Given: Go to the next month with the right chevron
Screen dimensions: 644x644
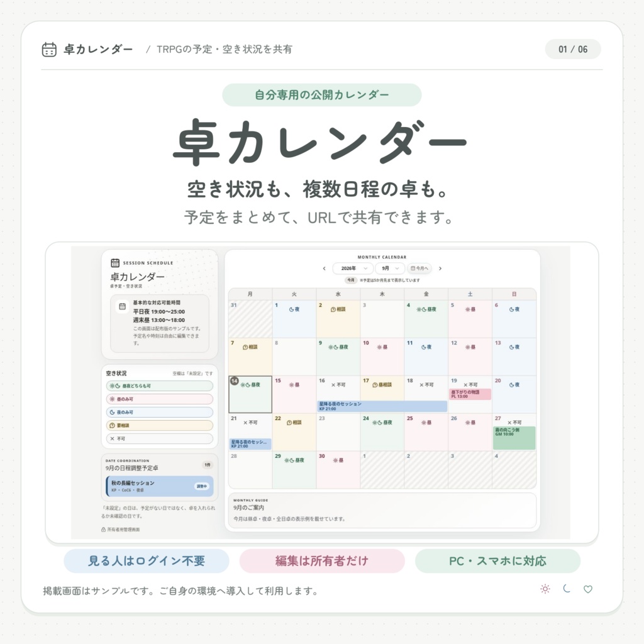Looking at the screenshot, I should click(x=440, y=269).
